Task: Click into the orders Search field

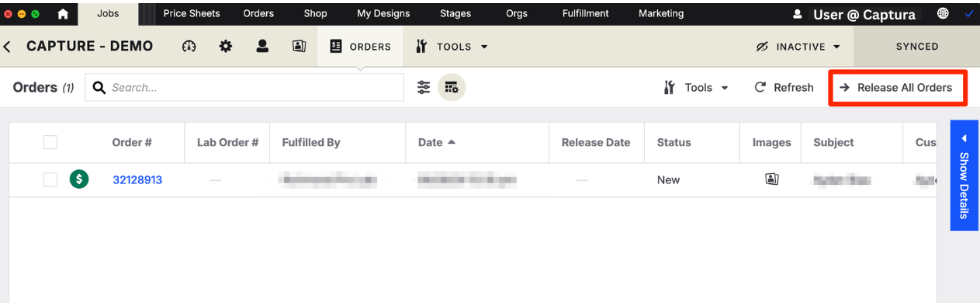Action: click(x=244, y=88)
